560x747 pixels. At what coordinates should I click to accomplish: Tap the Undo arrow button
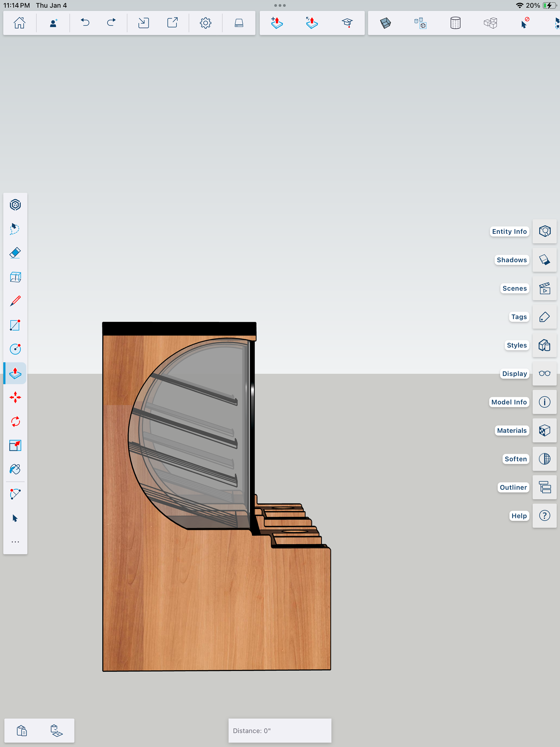(x=85, y=23)
